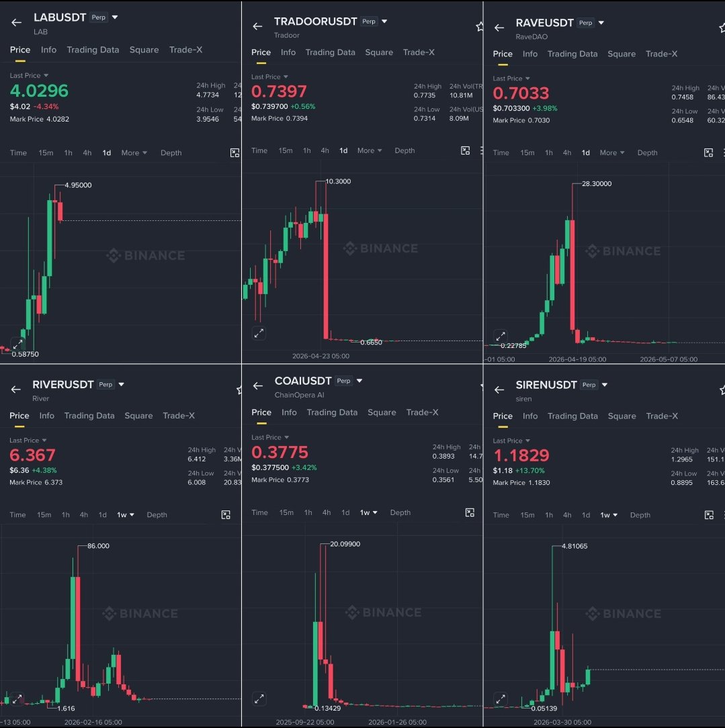Open COAIUSDT pair selector dropdown arrow

pyautogui.click(x=359, y=381)
